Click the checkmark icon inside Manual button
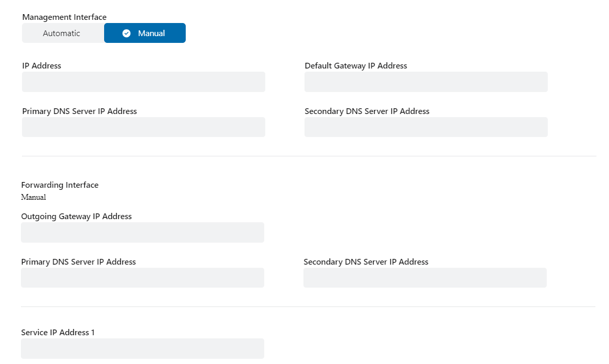The image size is (609, 364). [127, 32]
